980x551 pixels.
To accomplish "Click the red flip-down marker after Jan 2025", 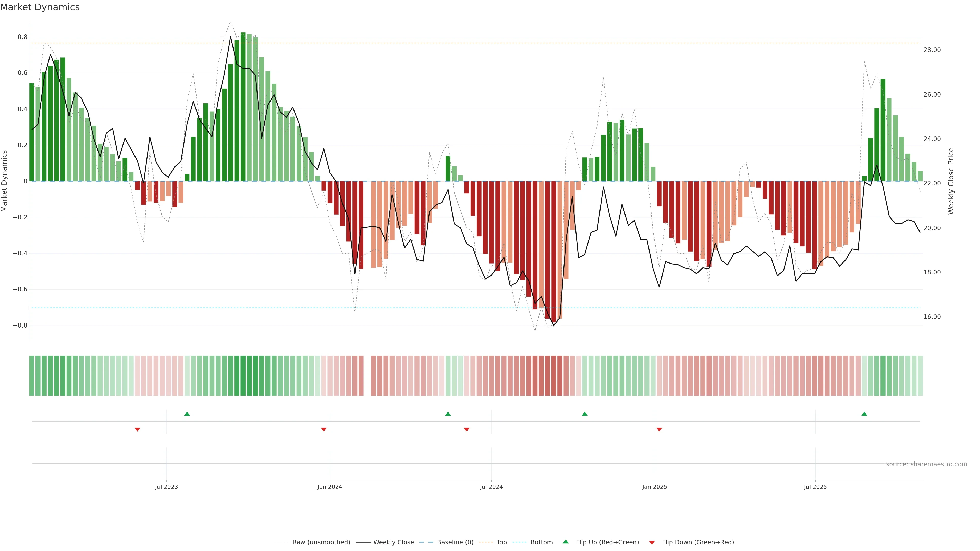I will (x=659, y=429).
